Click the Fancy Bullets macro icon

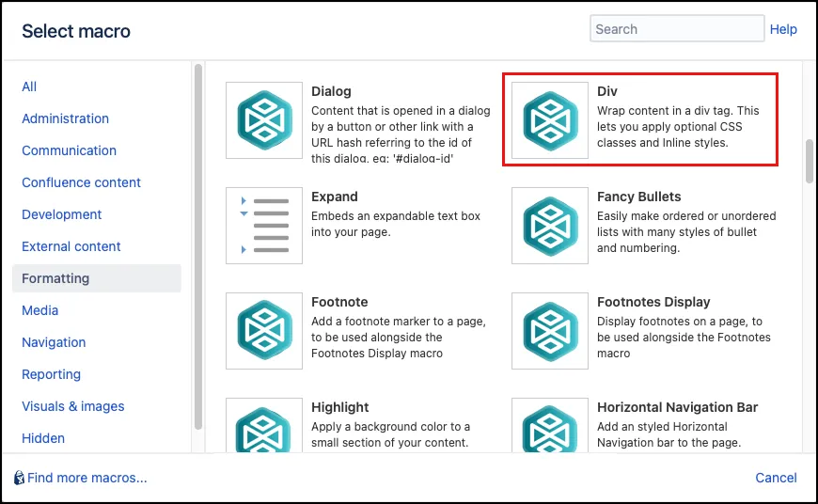click(x=550, y=226)
